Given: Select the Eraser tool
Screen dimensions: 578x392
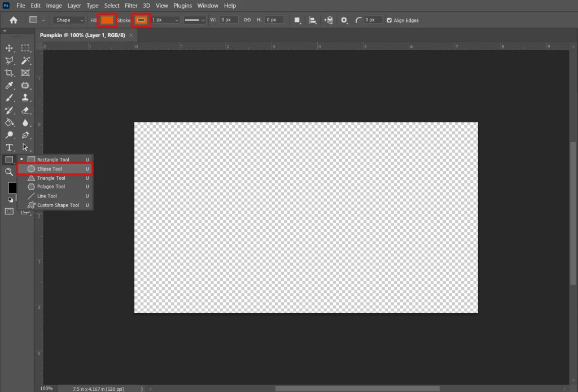Looking at the screenshot, I should click(25, 111).
